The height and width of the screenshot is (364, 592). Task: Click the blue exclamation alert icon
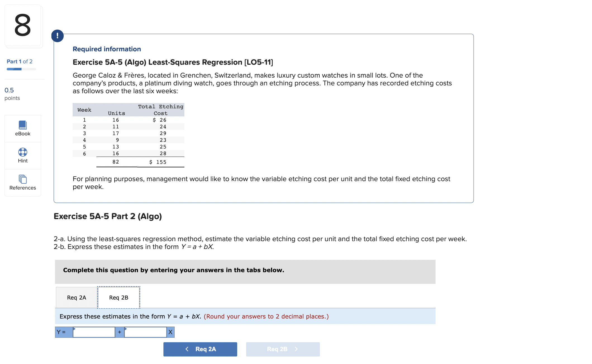[x=57, y=36]
